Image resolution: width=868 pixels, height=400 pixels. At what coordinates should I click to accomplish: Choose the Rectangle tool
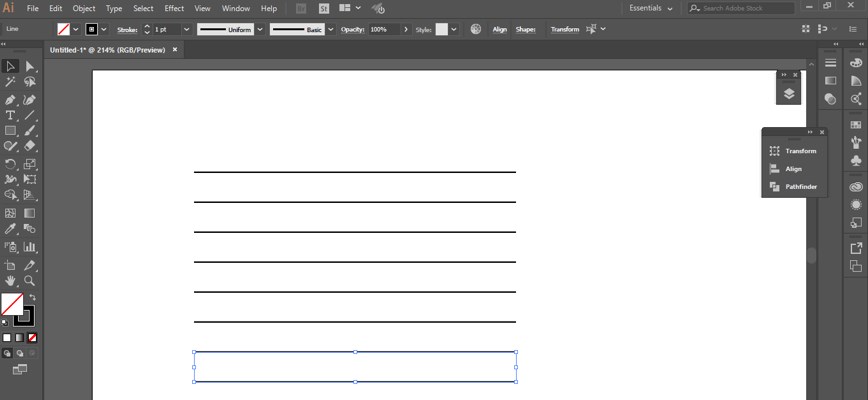click(11, 131)
